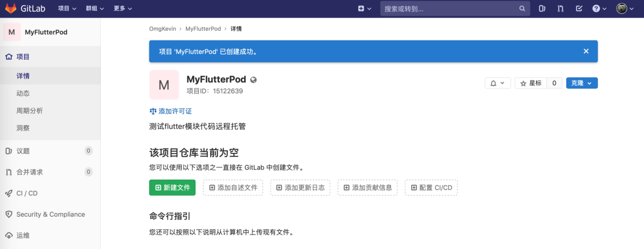
Task: Click the 星标 star button
Action: 531,83
